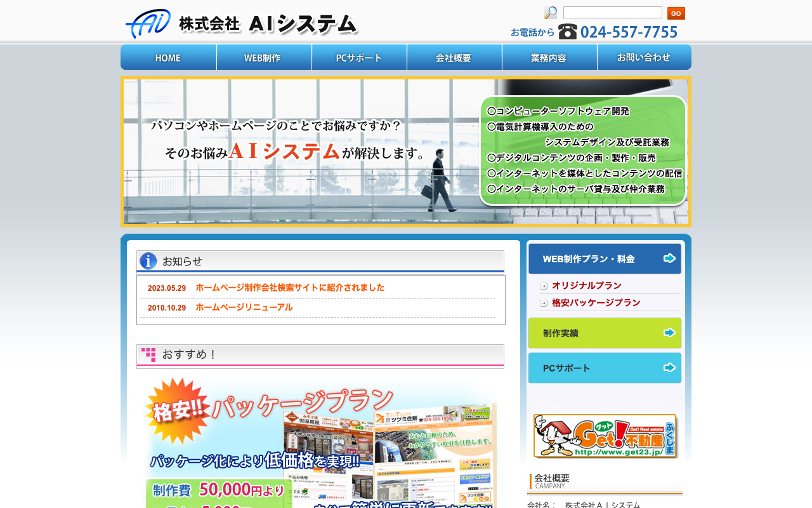
Task: Click the arrow on WEB制作プラン・料金 banner
Action: pyautogui.click(x=670, y=258)
